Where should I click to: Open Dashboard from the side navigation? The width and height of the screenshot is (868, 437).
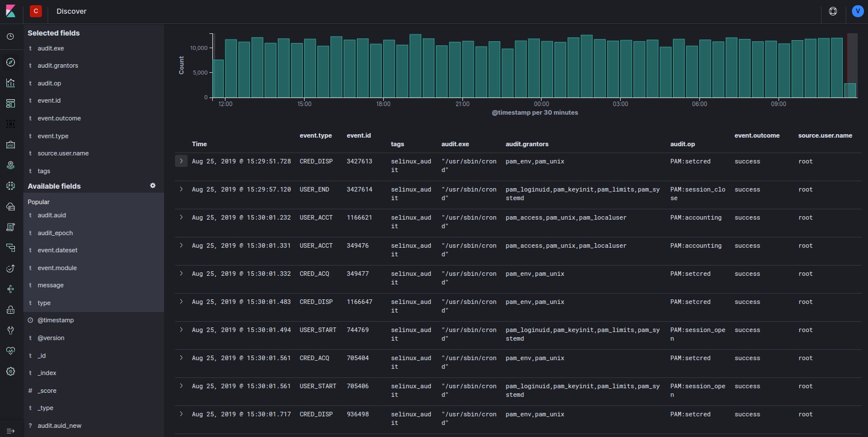(x=10, y=103)
